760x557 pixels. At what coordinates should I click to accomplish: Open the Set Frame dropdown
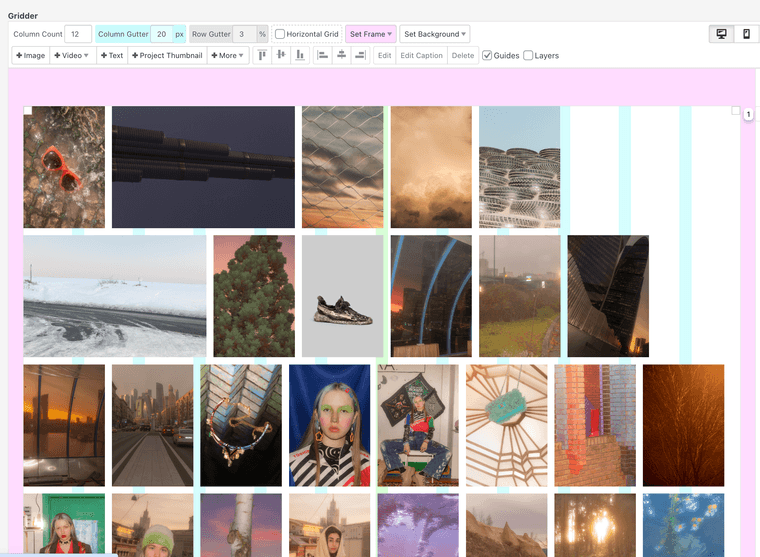coord(370,34)
